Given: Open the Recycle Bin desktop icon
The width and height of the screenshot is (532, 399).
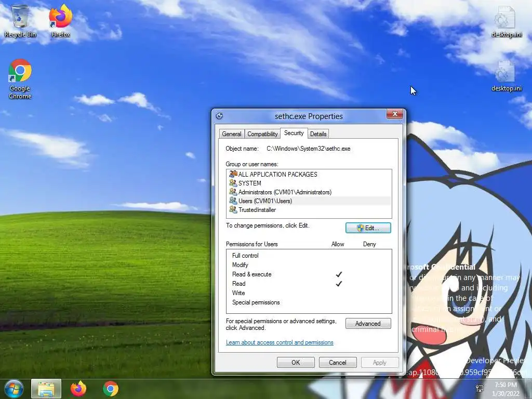Looking at the screenshot, I should point(20,21).
